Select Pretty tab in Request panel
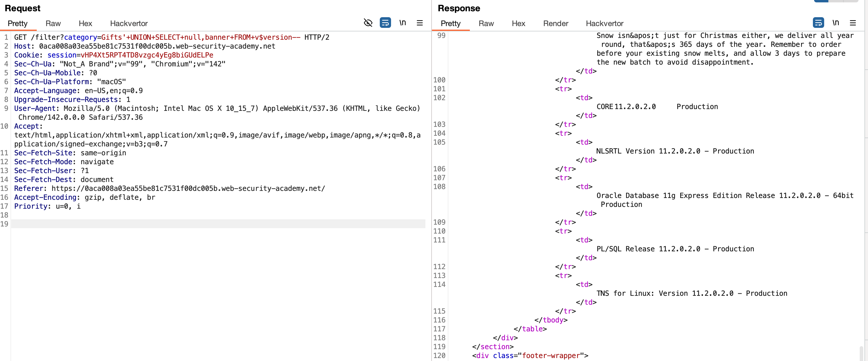The height and width of the screenshot is (361, 868). tap(17, 24)
